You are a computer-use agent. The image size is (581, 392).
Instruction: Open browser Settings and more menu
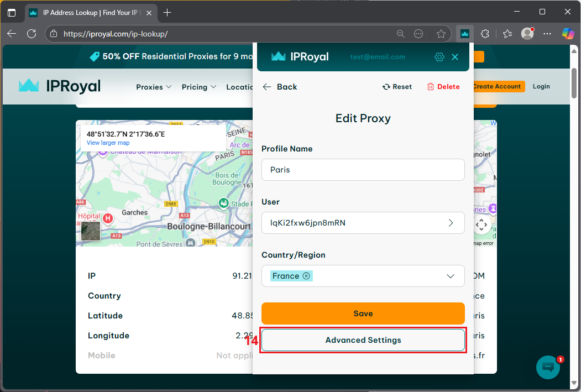(x=547, y=34)
